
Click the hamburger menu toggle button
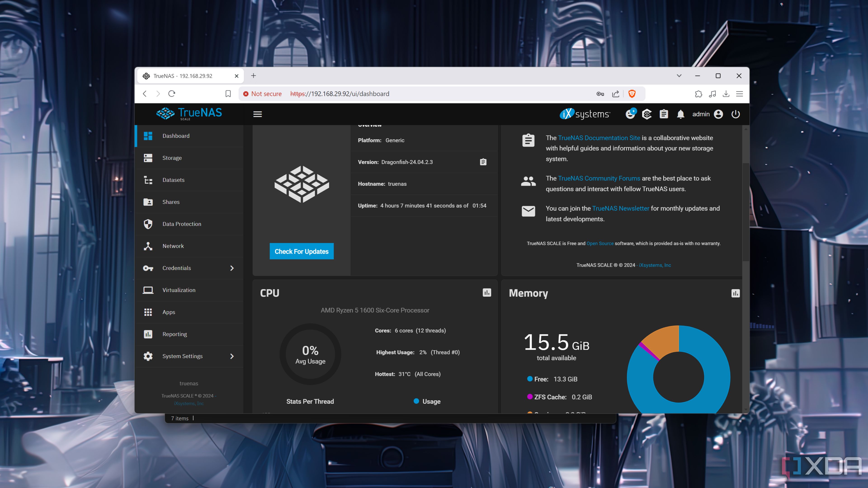click(x=257, y=114)
